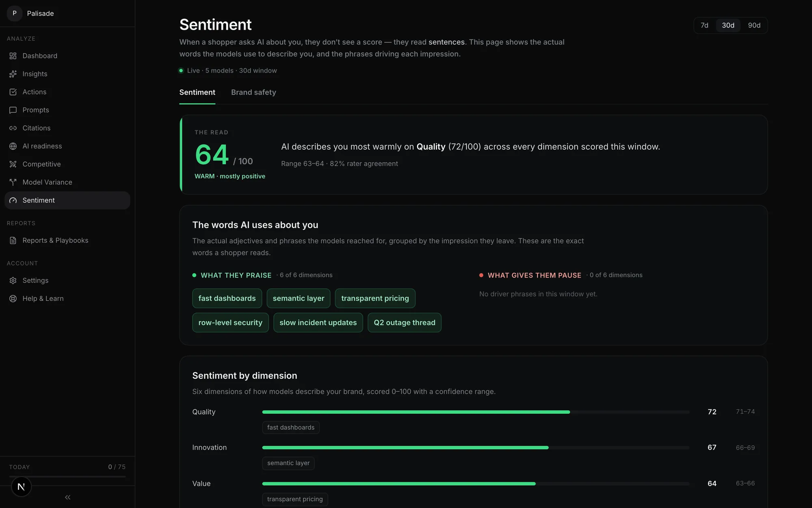Select the 90d time range
The image size is (812, 508).
coord(754,25)
